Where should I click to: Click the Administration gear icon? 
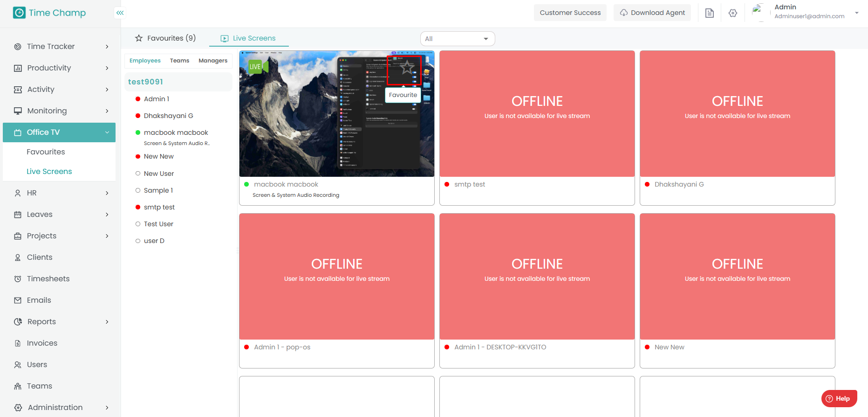pyautogui.click(x=18, y=408)
